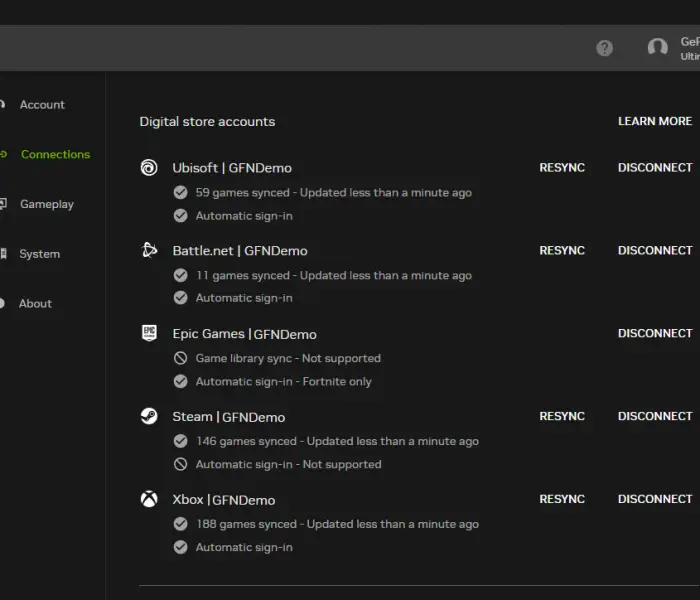
Task: Open the help question mark icon
Action: [604, 48]
